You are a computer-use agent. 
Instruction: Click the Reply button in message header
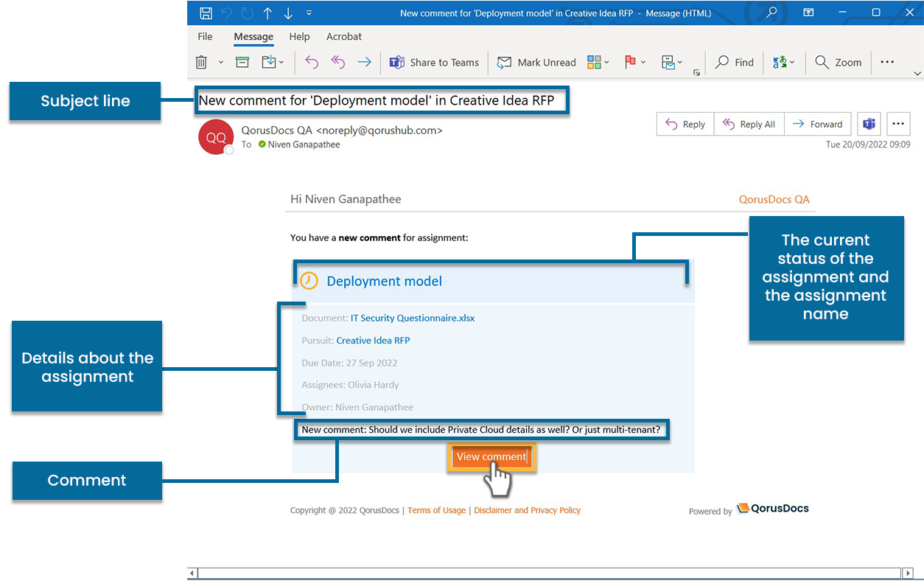coord(684,125)
